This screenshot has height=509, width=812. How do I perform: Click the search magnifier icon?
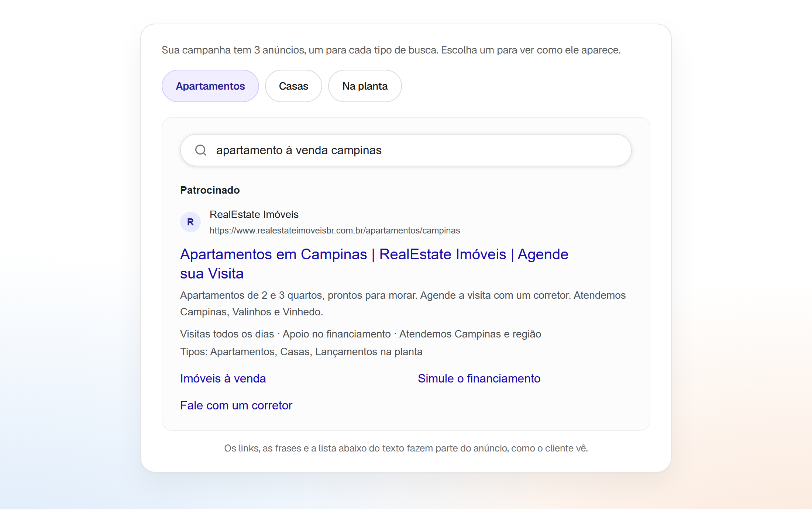(x=201, y=150)
